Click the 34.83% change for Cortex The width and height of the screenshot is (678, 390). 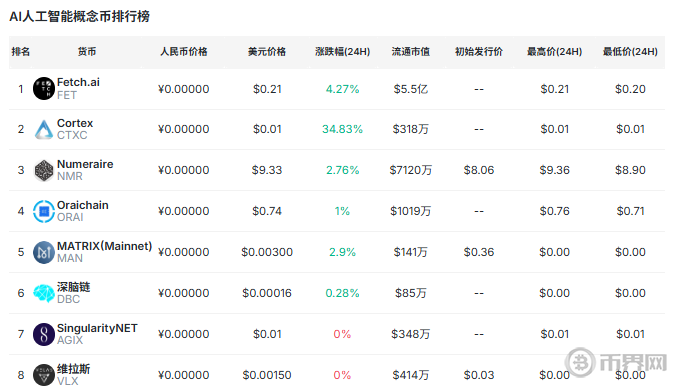pyautogui.click(x=342, y=129)
